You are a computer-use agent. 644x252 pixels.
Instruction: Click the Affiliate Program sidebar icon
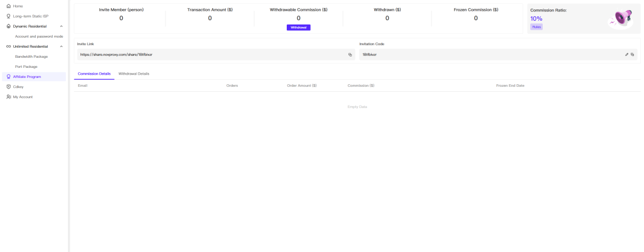(8, 77)
